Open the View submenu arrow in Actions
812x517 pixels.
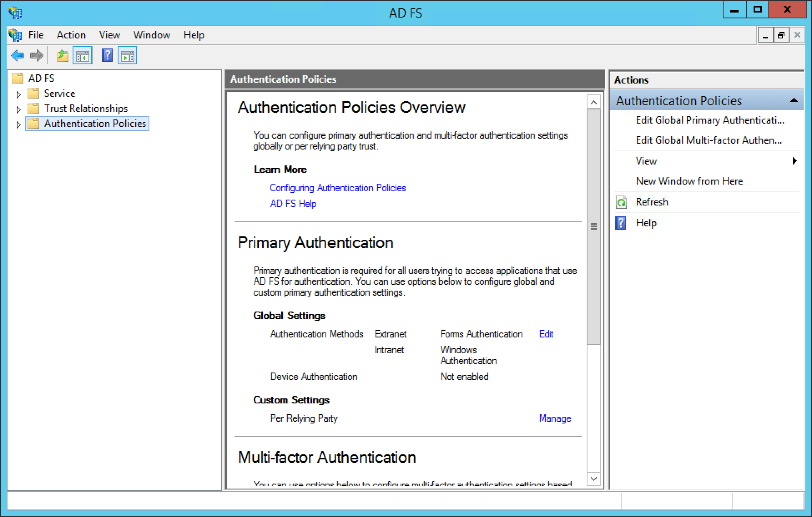coord(795,161)
